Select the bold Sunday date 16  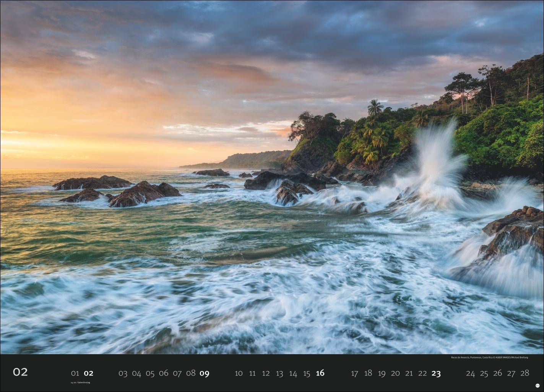(x=320, y=373)
